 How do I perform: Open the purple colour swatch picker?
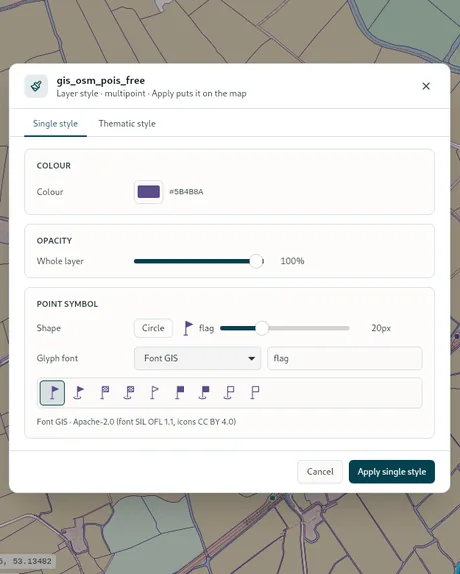pos(149,192)
